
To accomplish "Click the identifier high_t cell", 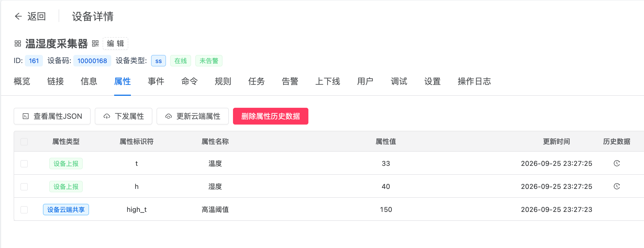I will tap(137, 210).
